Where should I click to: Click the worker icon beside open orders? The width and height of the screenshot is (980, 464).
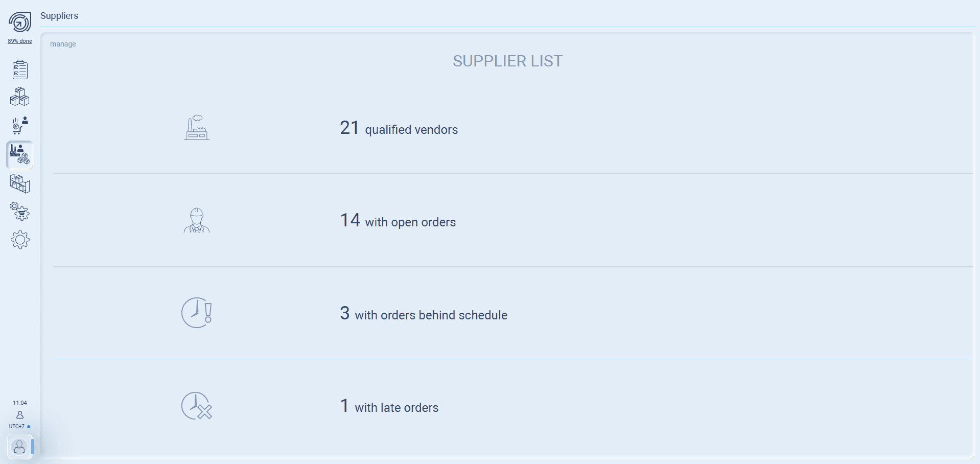point(197,221)
